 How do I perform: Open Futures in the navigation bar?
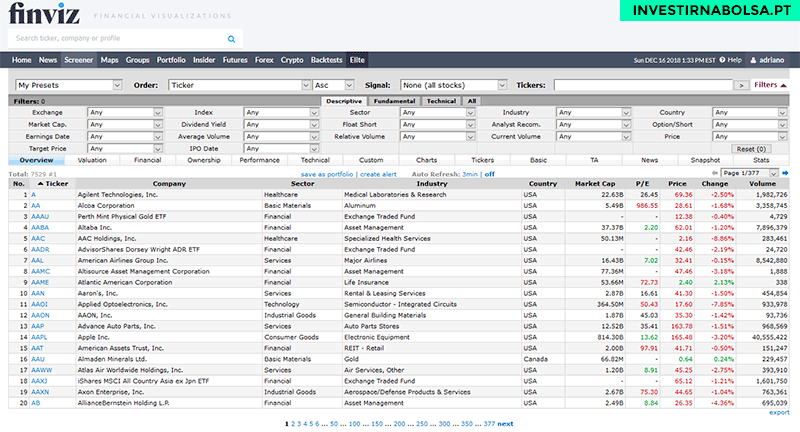[235, 60]
